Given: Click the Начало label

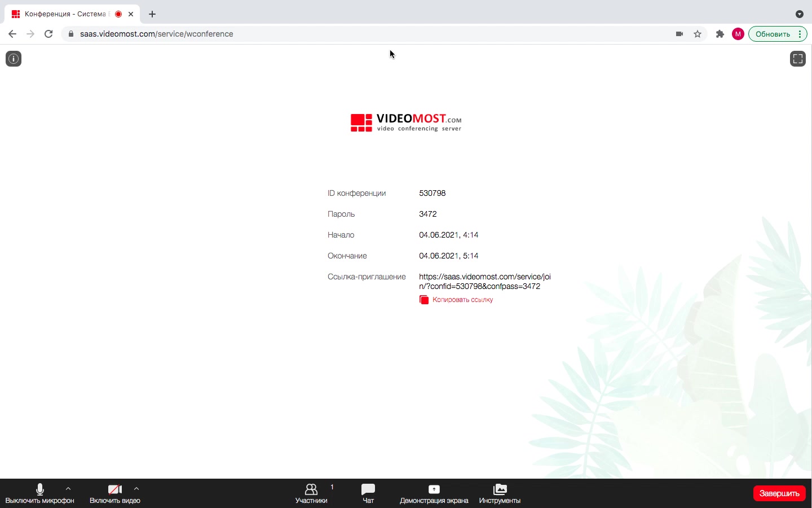Looking at the screenshot, I should click(x=341, y=235).
